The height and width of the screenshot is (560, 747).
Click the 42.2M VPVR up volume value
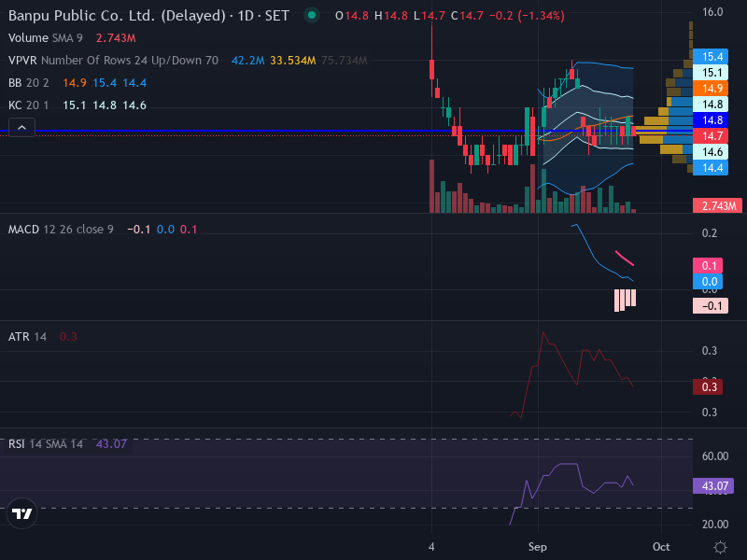(x=247, y=61)
